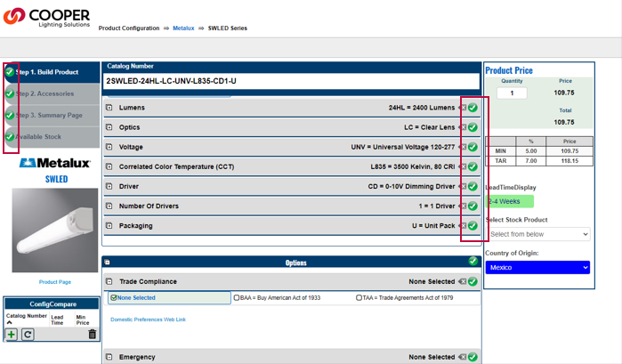Clear the Voltage selection with eraser icon
This screenshot has width=622, height=364.
point(463,147)
